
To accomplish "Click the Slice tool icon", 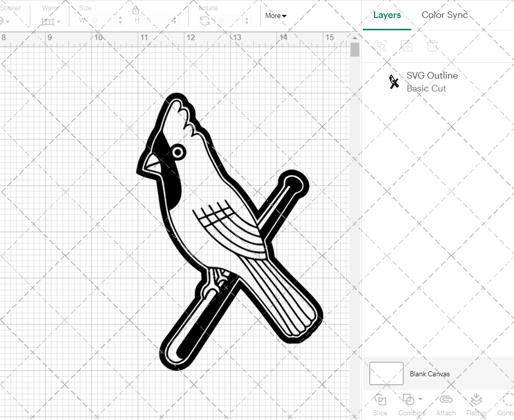I will click(x=380, y=400).
